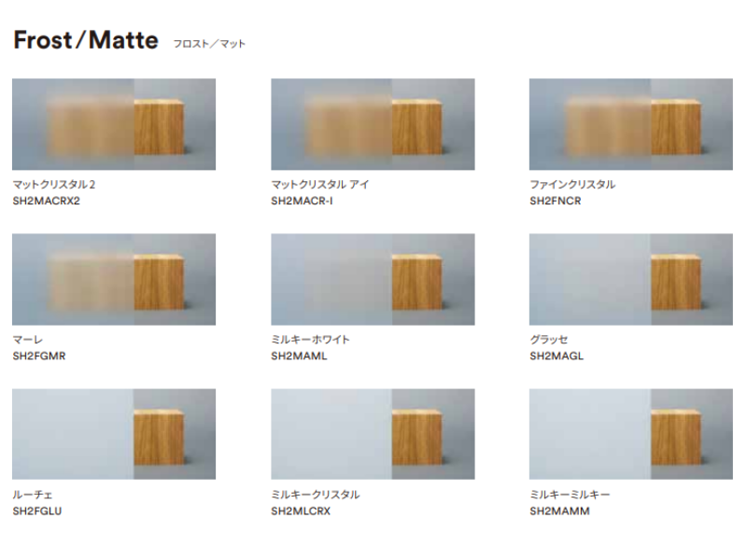Image resolution: width=747 pixels, height=560 pixels.
Task: Click the ミルキークリスタル sample image
Action: (x=373, y=434)
